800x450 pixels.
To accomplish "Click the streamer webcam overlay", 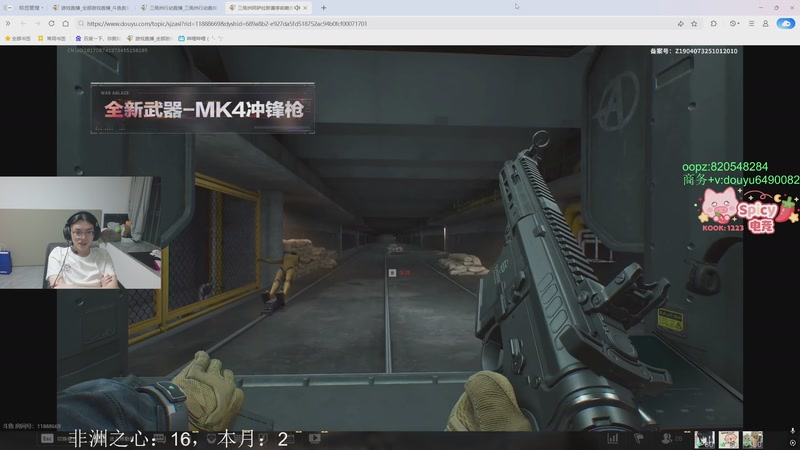I will tap(81, 233).
